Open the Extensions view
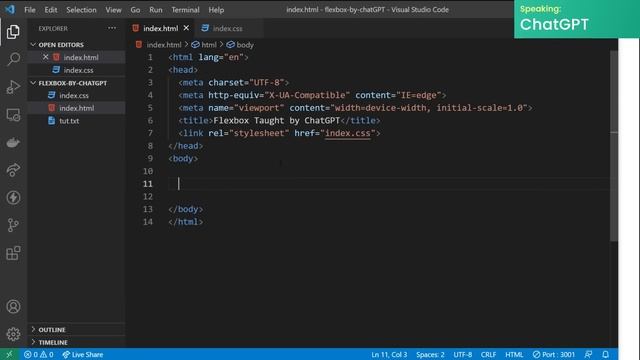Viewport: 640px width, 360px height. (x=13, y=253)
